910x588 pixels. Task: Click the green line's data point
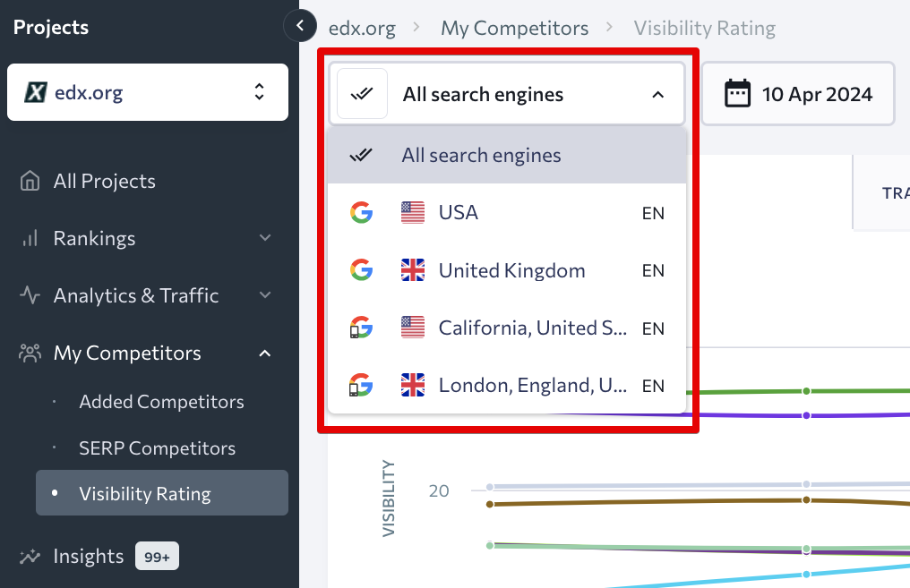click(806, 391)
